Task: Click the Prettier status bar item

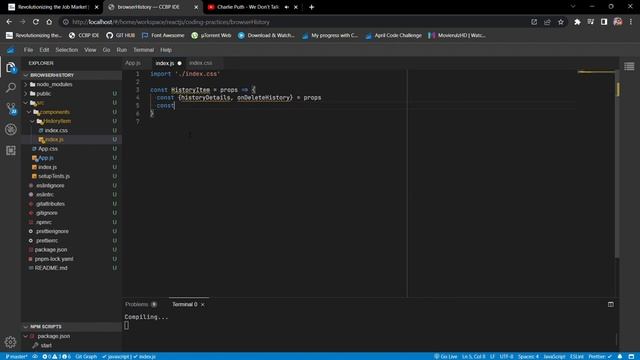Action: point(600,356)
